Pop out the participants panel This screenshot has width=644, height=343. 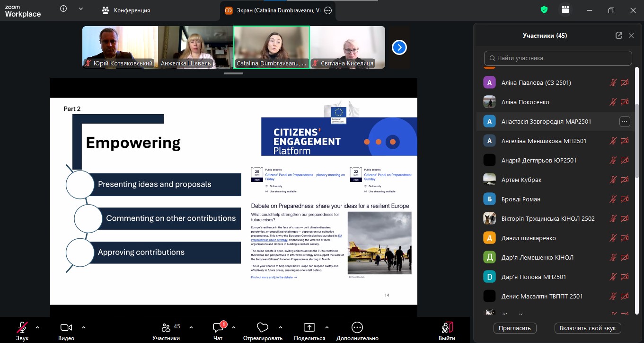click(x=618, y=36)
